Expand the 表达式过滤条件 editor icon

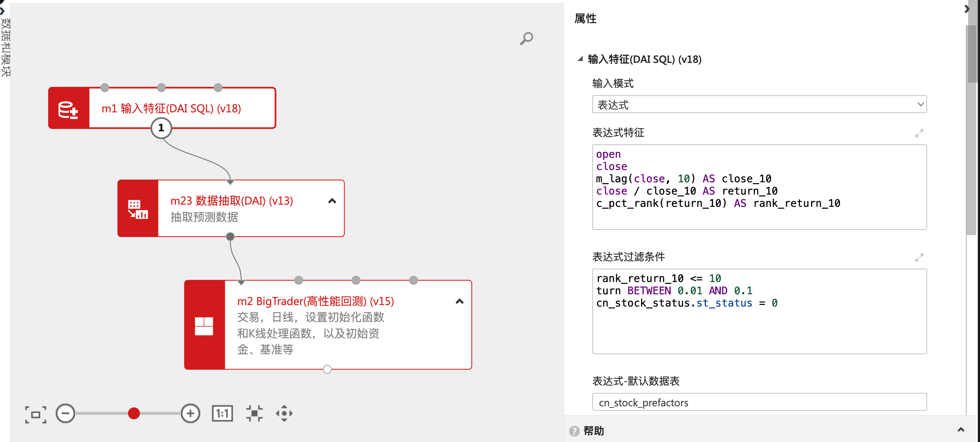[x=919, y=257]
